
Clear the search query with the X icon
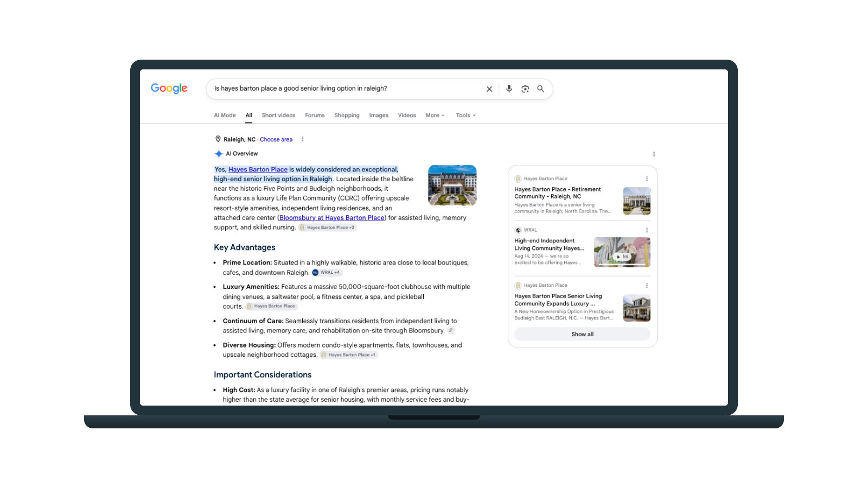(489, 89)
